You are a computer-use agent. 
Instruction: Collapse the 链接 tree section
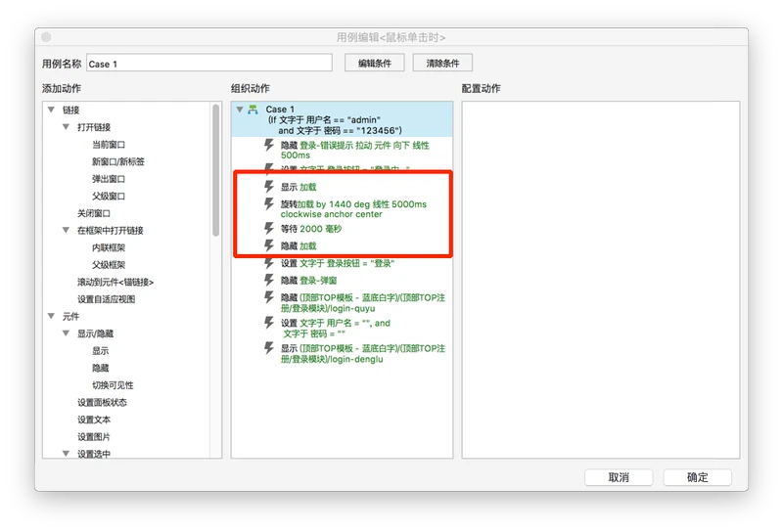(x=52, y=110)
